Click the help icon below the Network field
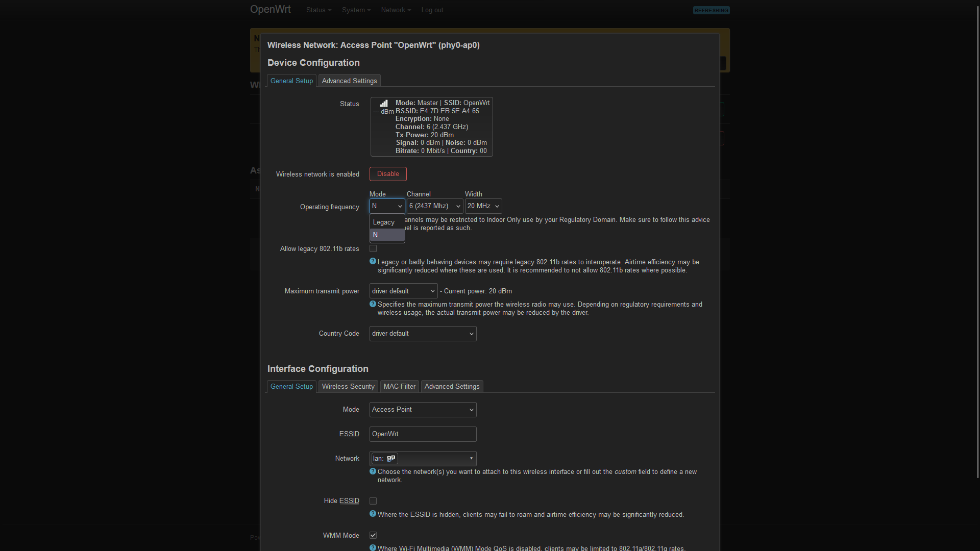 tap(373, 471)
